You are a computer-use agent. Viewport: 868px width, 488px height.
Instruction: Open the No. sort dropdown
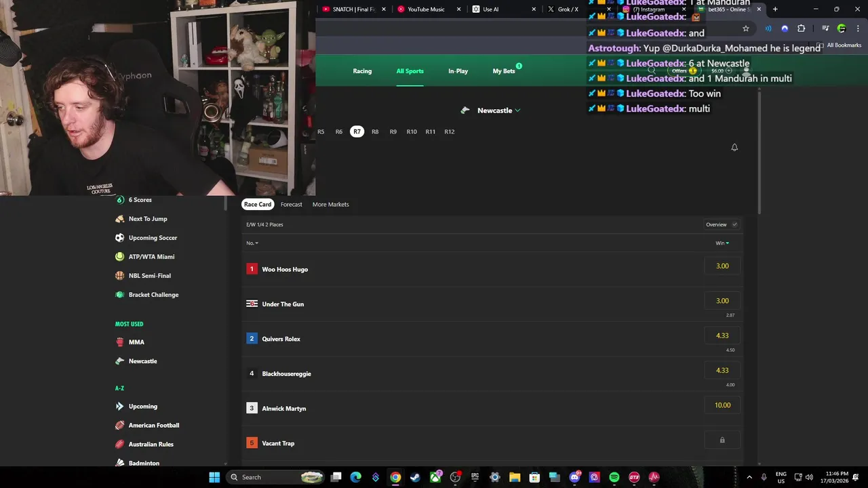click(252, 243)
